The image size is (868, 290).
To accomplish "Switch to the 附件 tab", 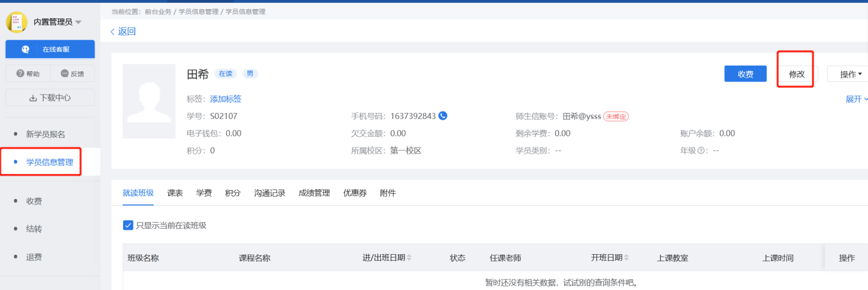I will pyautogui.click(x=388, y=193).
